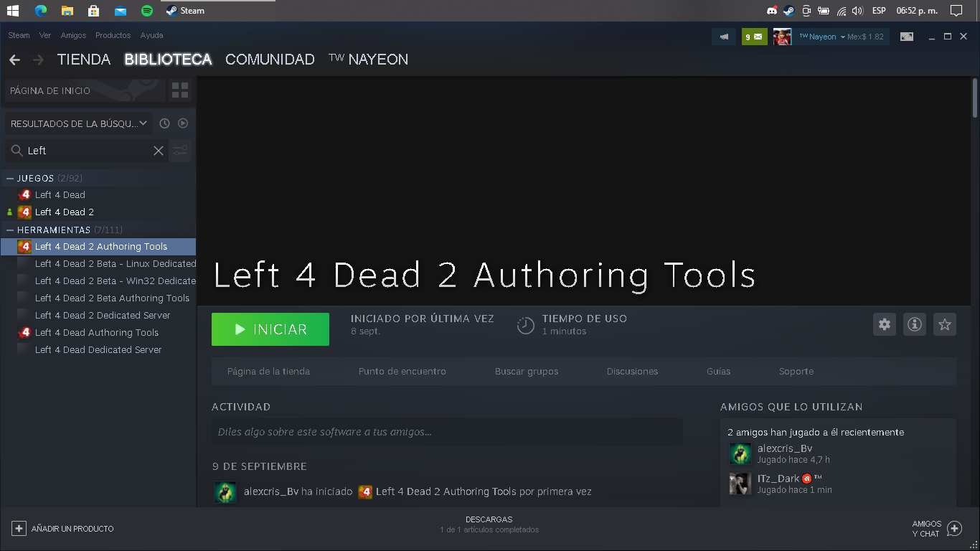Expand the Resultados de la búsqueda dropdown

click(78, 123)
